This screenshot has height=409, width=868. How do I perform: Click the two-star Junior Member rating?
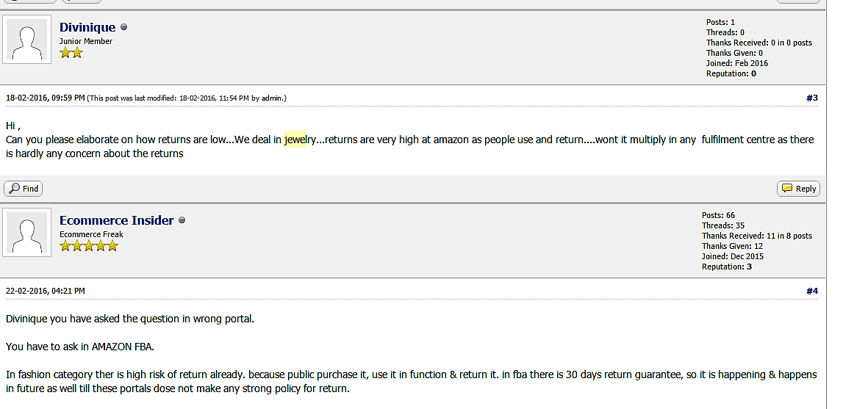(x=71, y=53)
